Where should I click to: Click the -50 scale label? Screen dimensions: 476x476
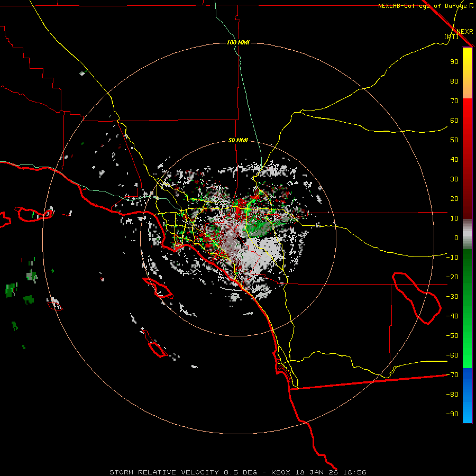tap(452, 336)
